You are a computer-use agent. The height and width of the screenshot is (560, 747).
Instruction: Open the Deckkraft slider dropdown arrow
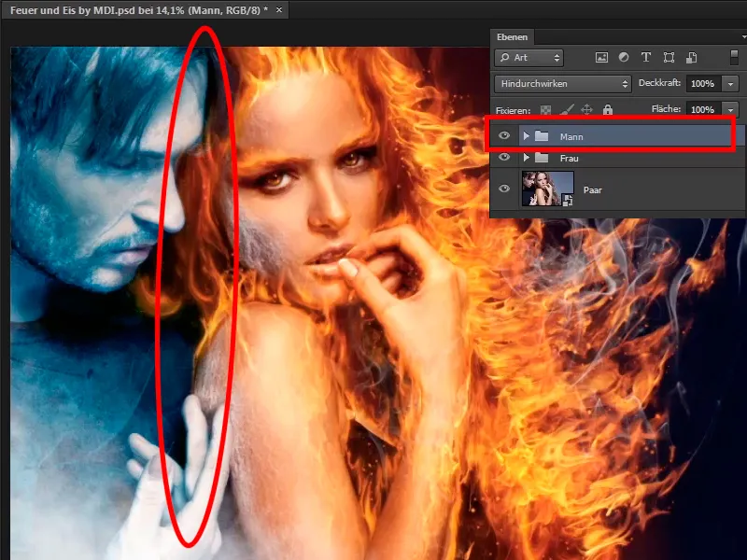click(x=730, y=84)
